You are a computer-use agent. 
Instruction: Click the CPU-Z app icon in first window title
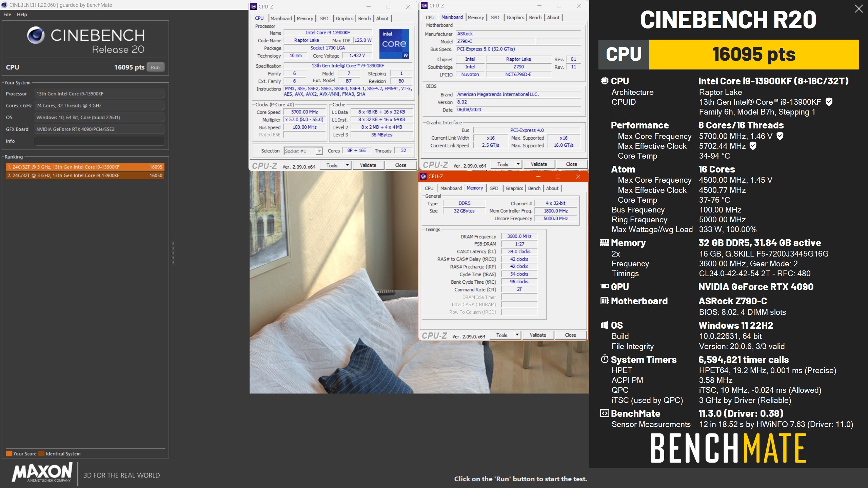pos(253,6)
